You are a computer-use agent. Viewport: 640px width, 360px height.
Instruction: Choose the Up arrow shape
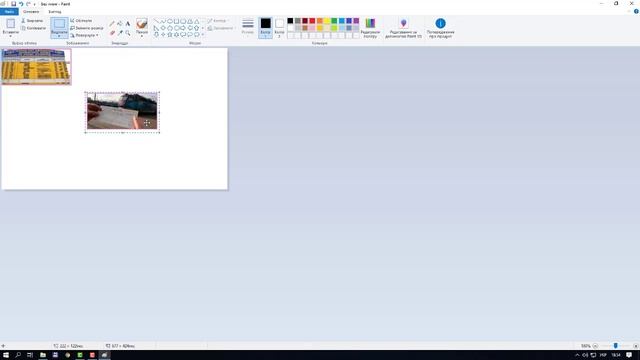pyautogui.click(x=196, y=28)
